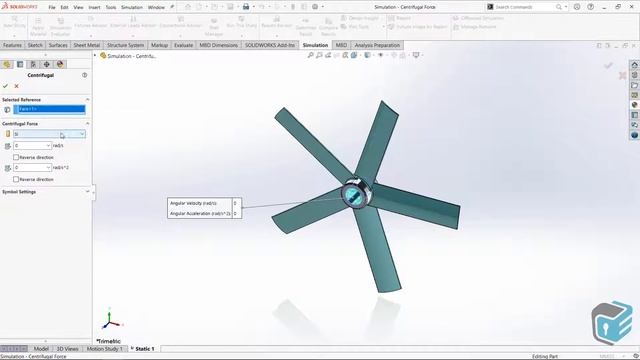Enable Reverse direction for angular acceleration
Viewport: 640px width, 360px height.
16,179
